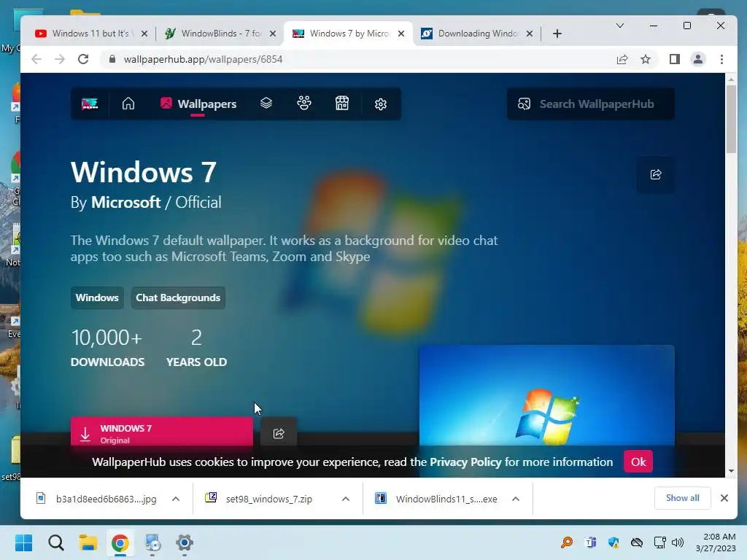747x560 pixels.
Task: Open the taskbar installer disc icon
Action: [x=152, y=542]
